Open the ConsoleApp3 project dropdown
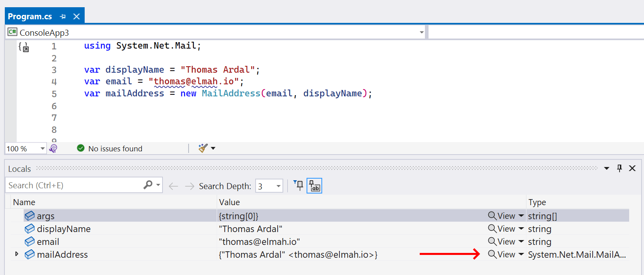Viewport: 644px width, 275px height. coord(422,33)
